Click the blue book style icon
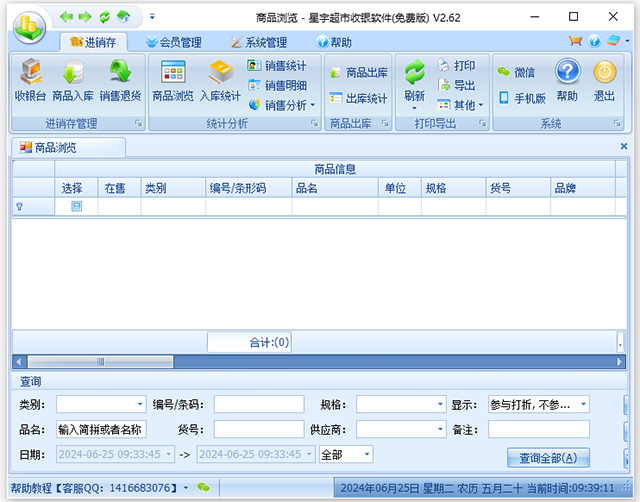Viewport: 640px width, 502px height. pyautogui.click(x=613, y=40)
